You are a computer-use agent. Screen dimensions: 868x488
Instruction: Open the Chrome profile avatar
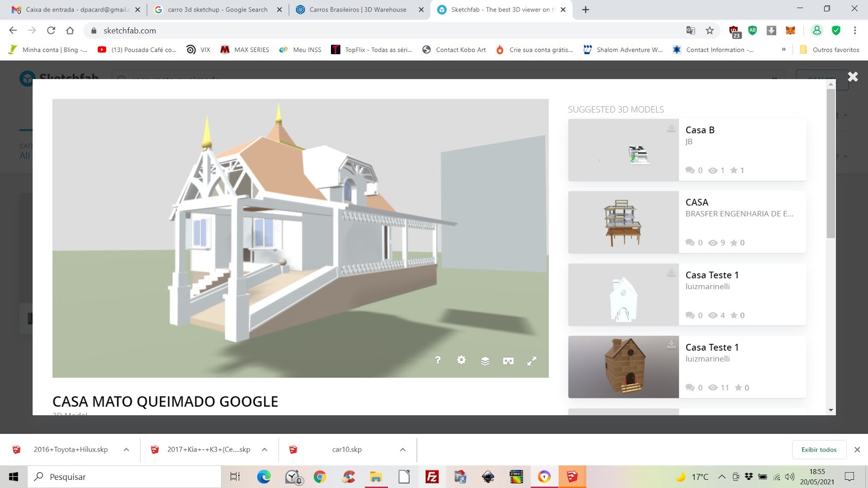[817, 30]
